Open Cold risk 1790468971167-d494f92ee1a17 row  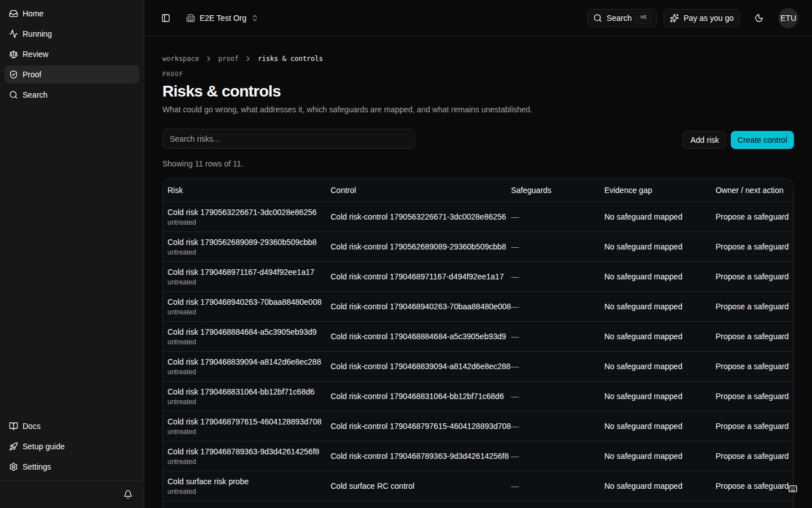point(478,277)
